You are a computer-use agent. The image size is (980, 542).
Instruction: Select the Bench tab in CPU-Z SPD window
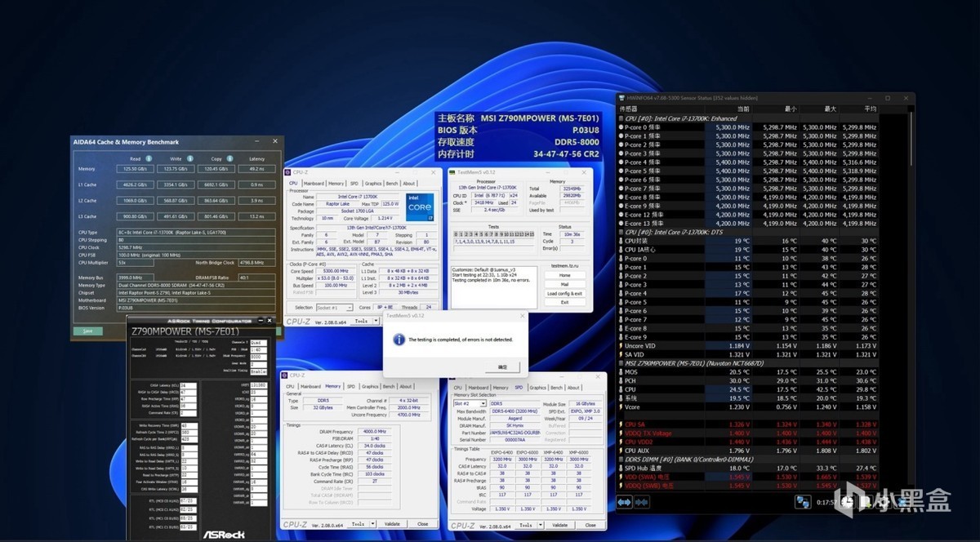point(556,388)
